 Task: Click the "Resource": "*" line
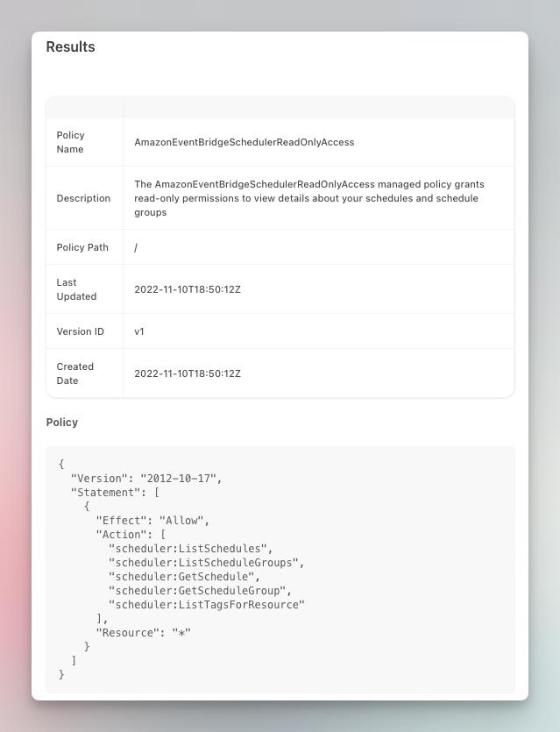(x=143, y=633)
